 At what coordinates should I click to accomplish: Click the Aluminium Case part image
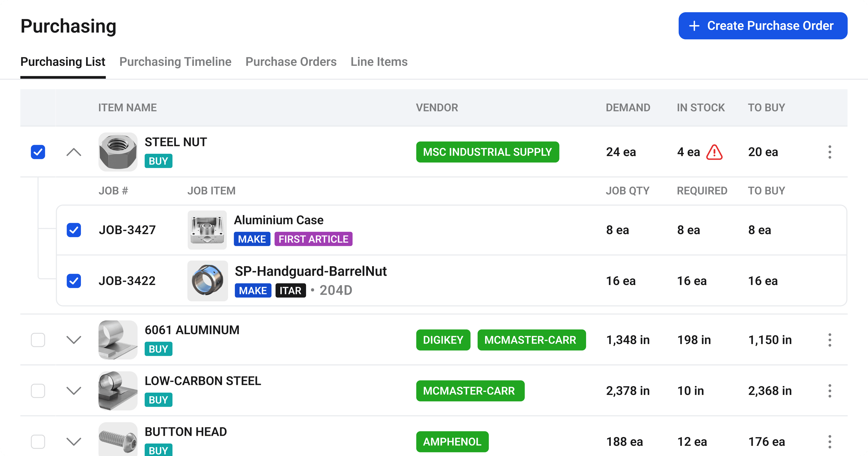point(207,230)
